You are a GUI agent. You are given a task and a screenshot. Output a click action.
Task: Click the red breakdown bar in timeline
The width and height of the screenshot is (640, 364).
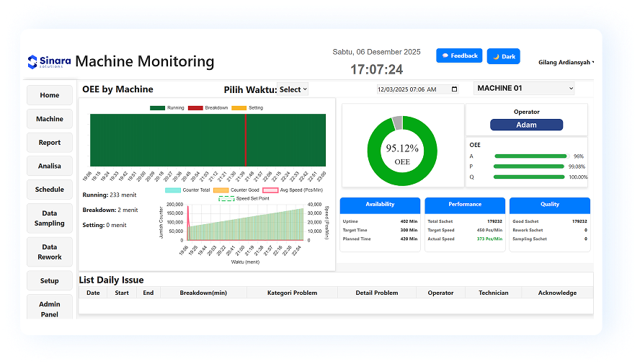point(245,140)
